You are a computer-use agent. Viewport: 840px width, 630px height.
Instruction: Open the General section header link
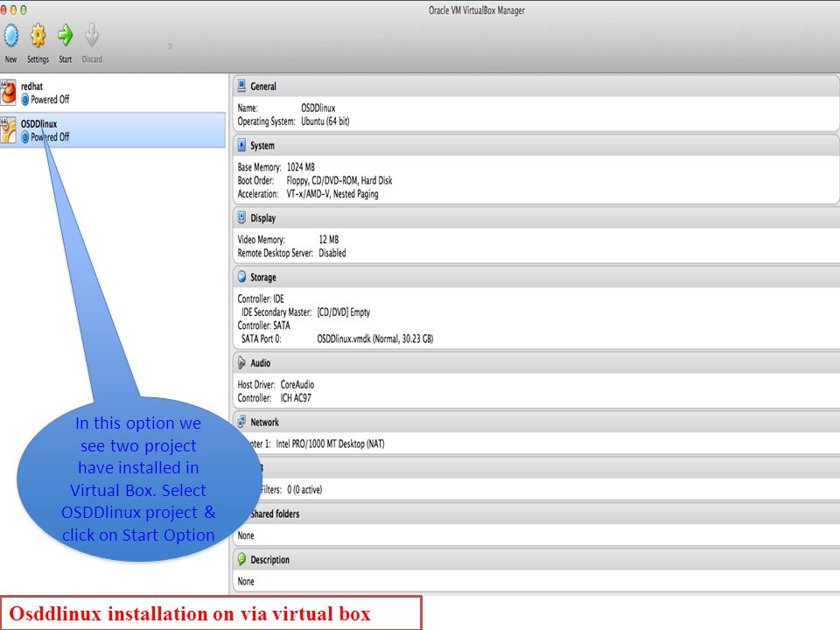[263, 87]
